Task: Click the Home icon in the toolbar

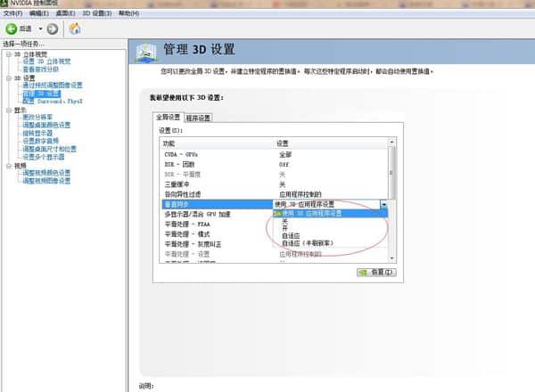Action: 75,29
